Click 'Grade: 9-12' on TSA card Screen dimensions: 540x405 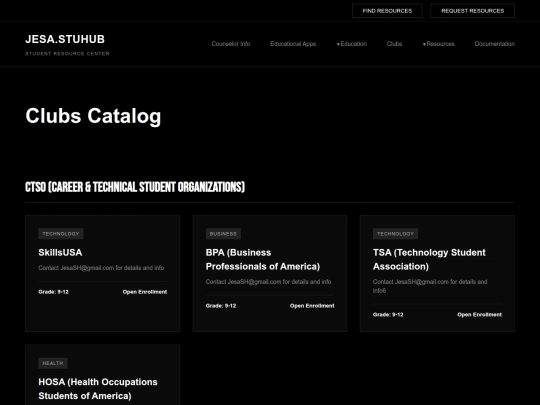tap(388, 314)
